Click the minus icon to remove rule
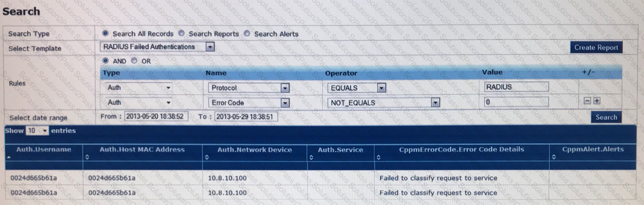The image size is (644, 205). click(x=587, y=101)
